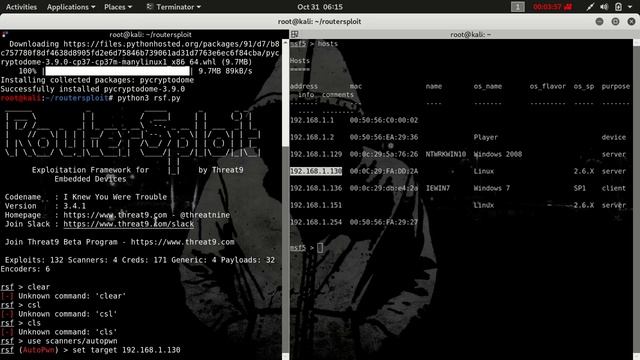Click os_name Player
This screenshot has height=360, width=640.
(485, 137)
